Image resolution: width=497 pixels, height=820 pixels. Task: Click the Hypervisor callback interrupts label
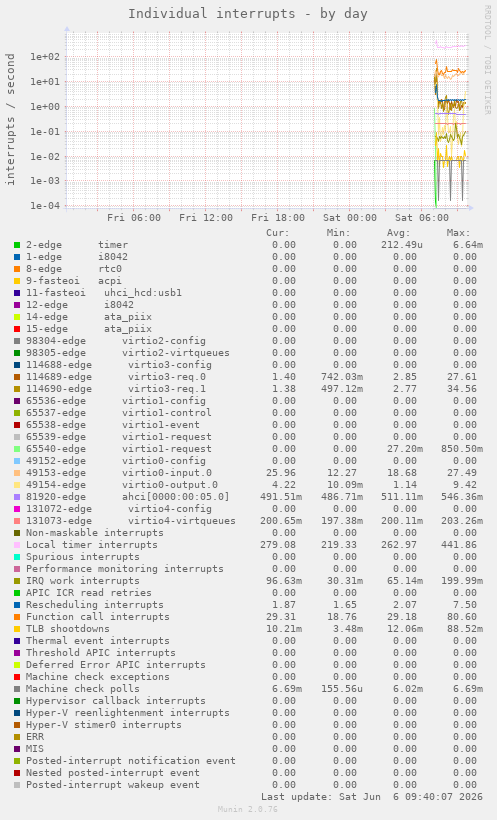pyautogui.click(x=116, y=701)
